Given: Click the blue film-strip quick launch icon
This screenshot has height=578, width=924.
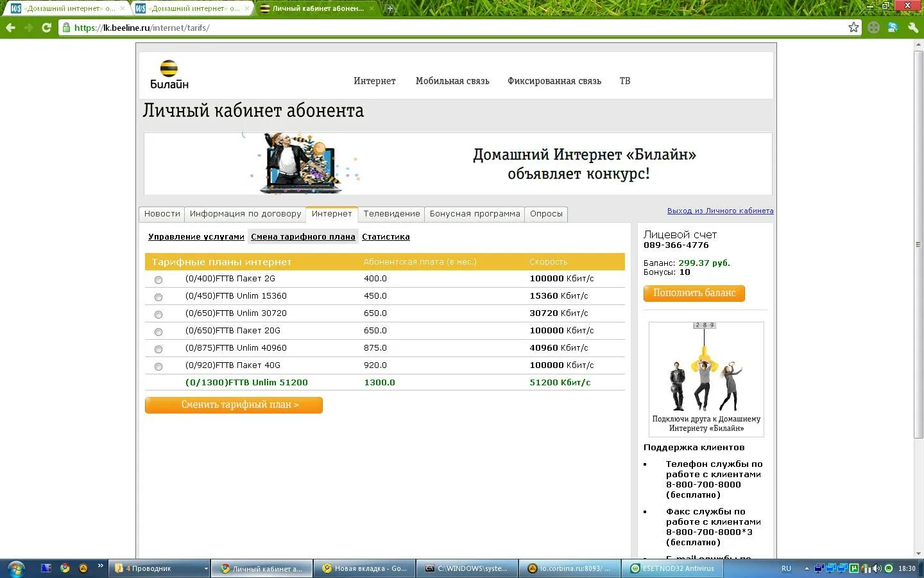Looking at the screenshot, I should coord(46,568).
